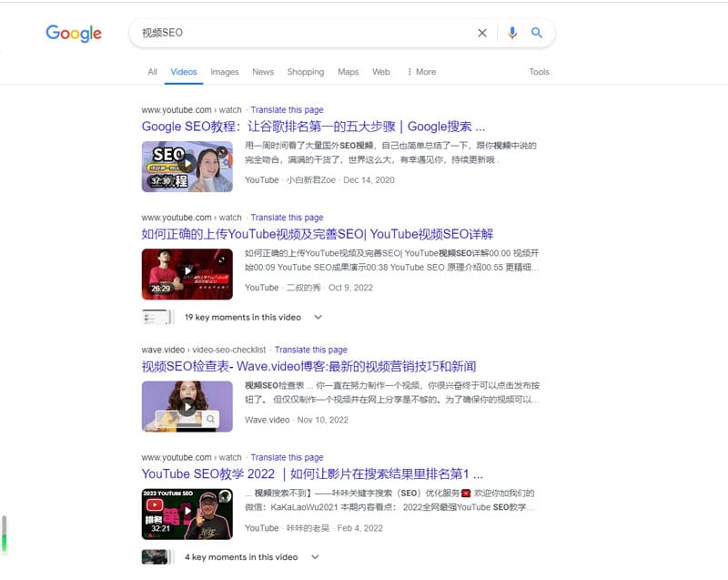Viewport: 728px width, 580px height.
Task: Expand 4 key moments in this video
Action: [x=315, y=556]
